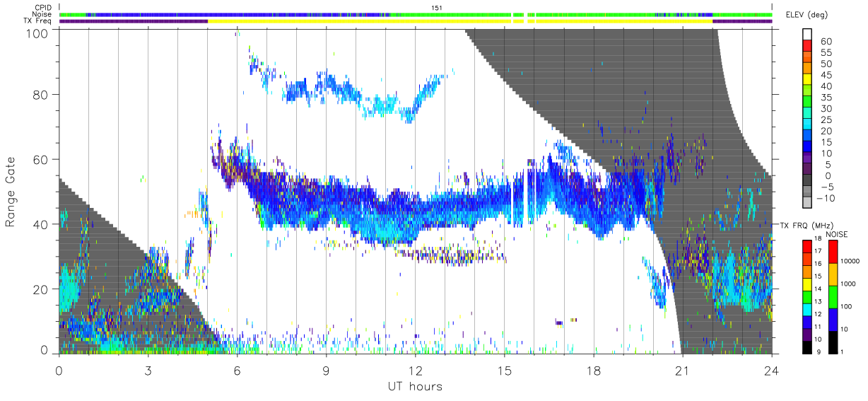Screen dimensions: 868x401
Task: Click the 100 tick label on Range Gate axis
Action: (x=37, y=33)
